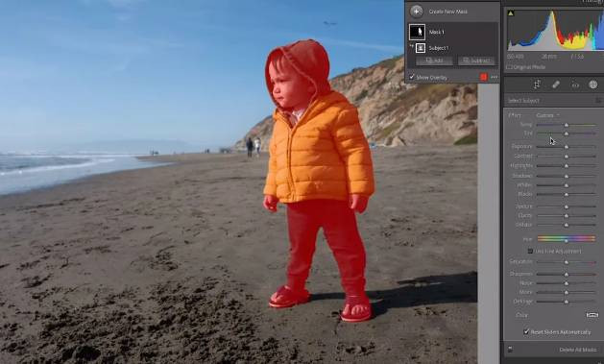The width and height of the screenshot is (604, 364).
Task: Click the child's orange jacket in photo
Action: (320, 150)
